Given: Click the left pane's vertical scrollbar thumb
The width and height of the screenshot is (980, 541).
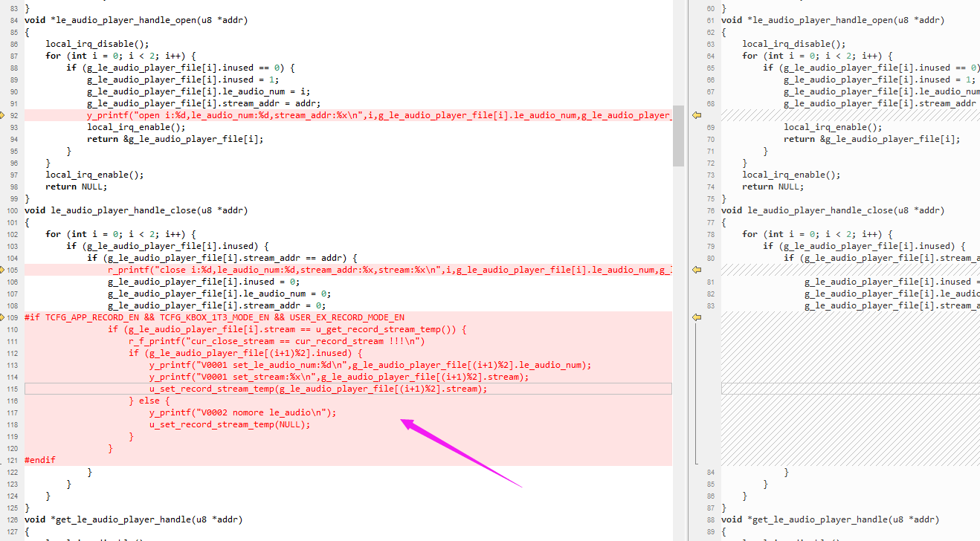Looking at the screenshot, I should (678, 135).
